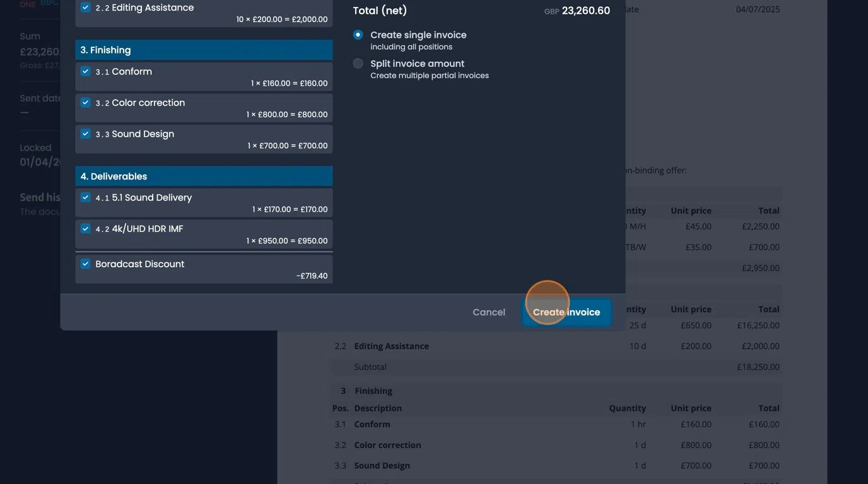The image size is (868, 484).
Task: Uncheck the 3.3 Sound Design position
Action: coord(85,134)
